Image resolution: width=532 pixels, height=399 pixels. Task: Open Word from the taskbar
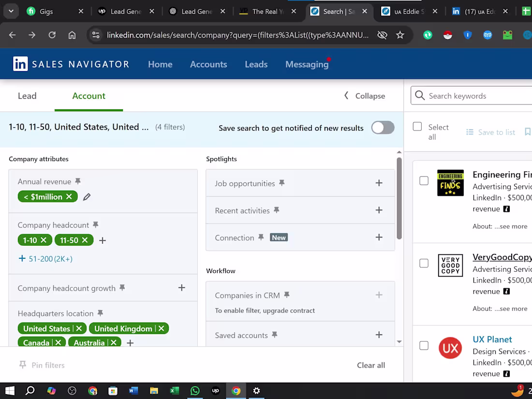click(x=133, y=391)
